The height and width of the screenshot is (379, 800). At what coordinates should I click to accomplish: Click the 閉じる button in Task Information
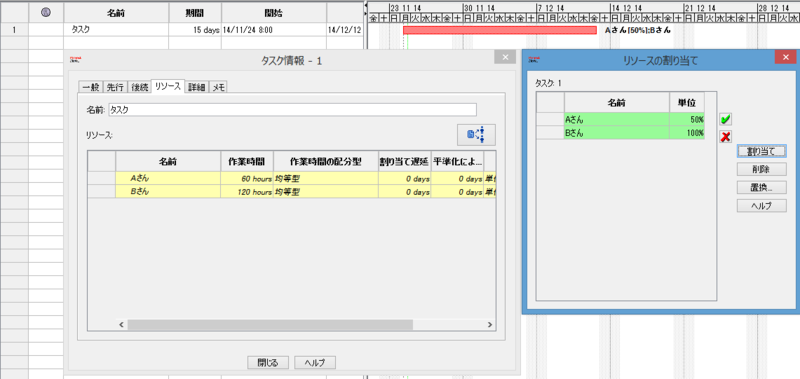point(268,363)
